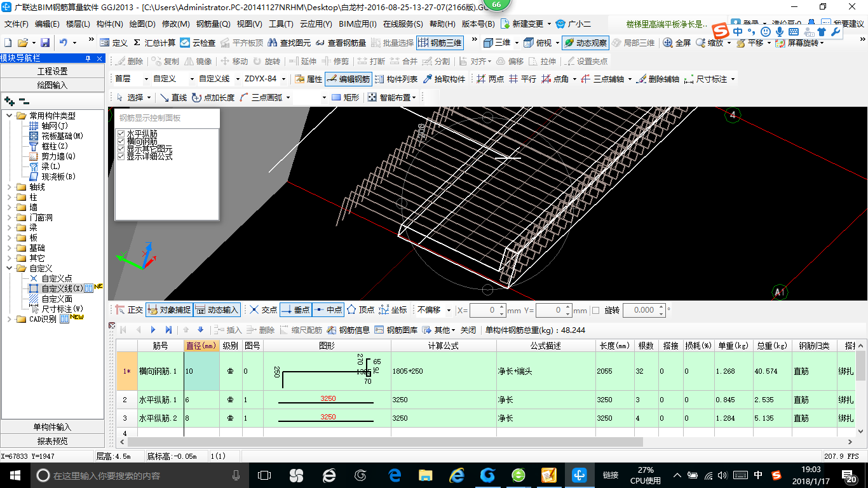Click 拾取构件 pick component tool
This screenshot has height=488, width=868.
444,79
